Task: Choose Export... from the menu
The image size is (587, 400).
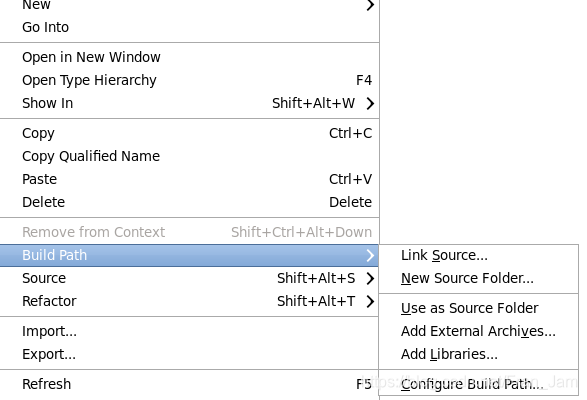Action: 189,354
